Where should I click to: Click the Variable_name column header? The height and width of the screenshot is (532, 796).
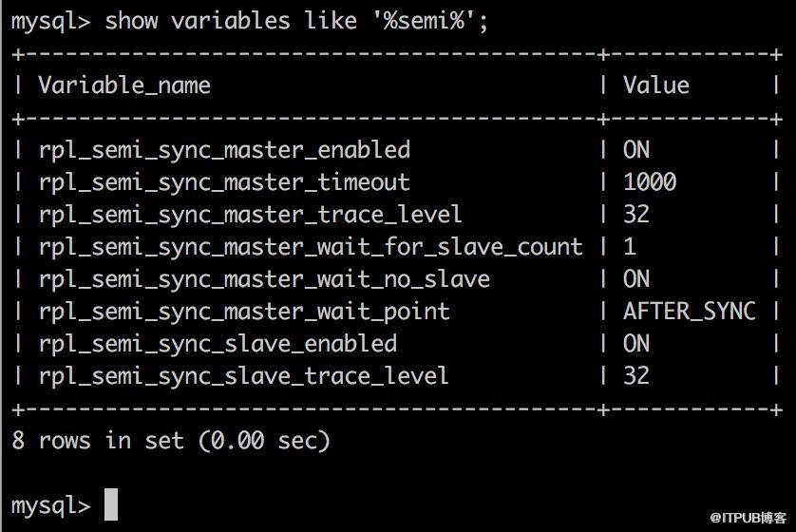124,85
